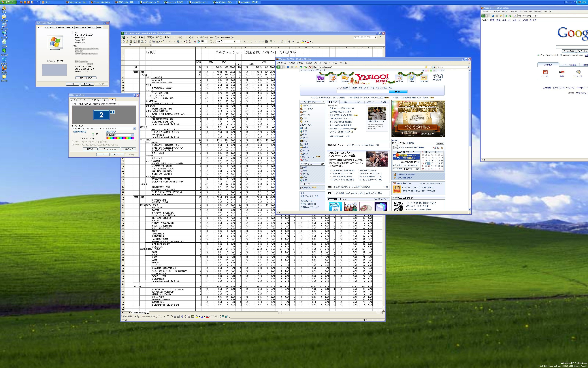Select the 経済 tab in Yahoo topics
This screenshot has width=588, height=368.
(x=345, y=102)
